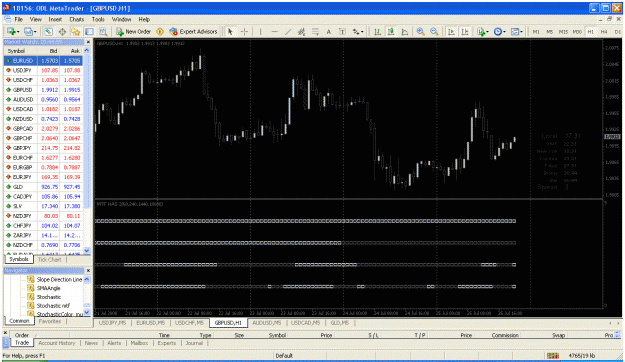Screen dimensions: 625x362
Task: Select the cursor arrow tool
Action: pyautogui.click(x=230, y=31)
